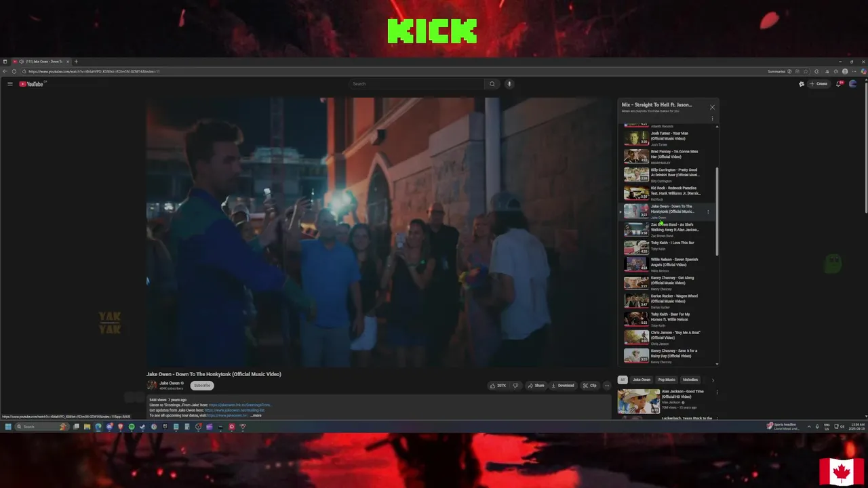Go to the YouTube home logo

(x=31, y=84)
